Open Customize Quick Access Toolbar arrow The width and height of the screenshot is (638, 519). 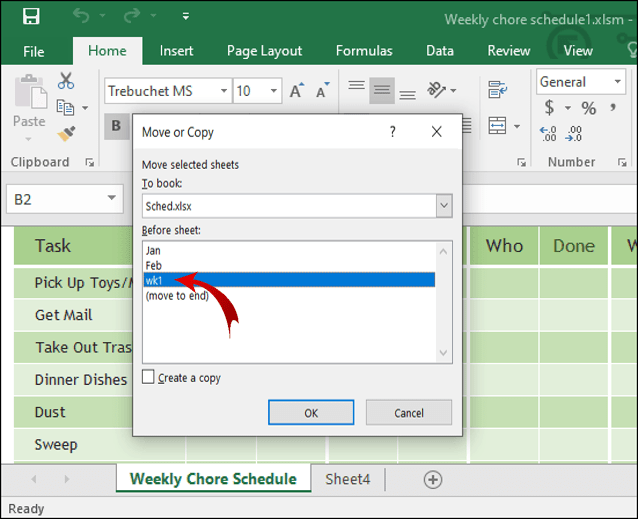click(x=186, y=16)
